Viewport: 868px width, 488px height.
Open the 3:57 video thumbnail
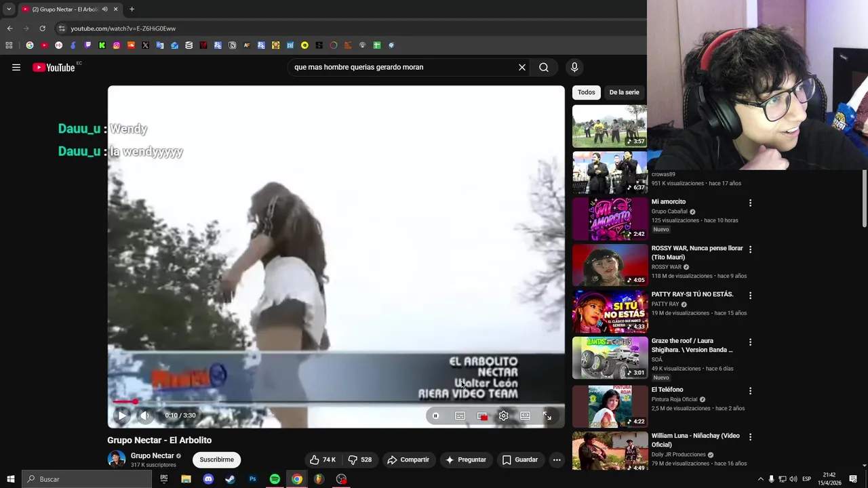[610, 126]
